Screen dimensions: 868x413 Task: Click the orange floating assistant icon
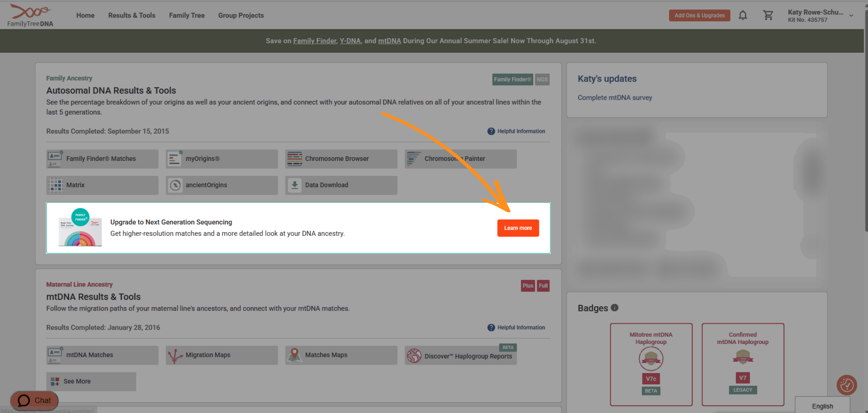pyautogui.click(x=847, y=385)
